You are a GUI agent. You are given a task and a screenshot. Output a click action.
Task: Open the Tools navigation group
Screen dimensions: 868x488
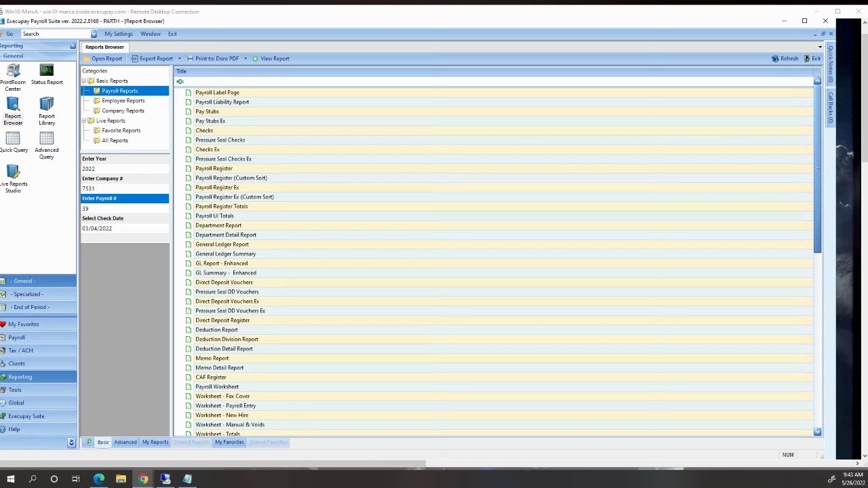[x=38, y=390]
